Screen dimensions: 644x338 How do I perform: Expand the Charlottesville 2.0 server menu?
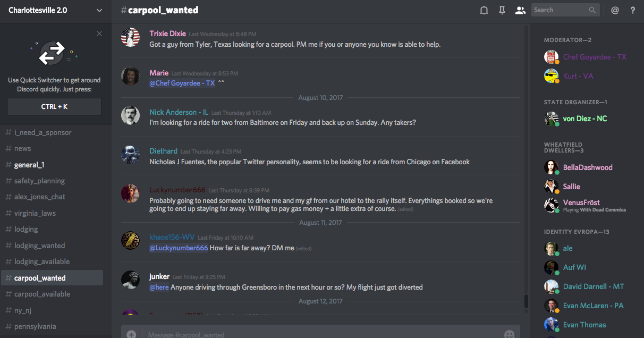(x=99, y=10)
